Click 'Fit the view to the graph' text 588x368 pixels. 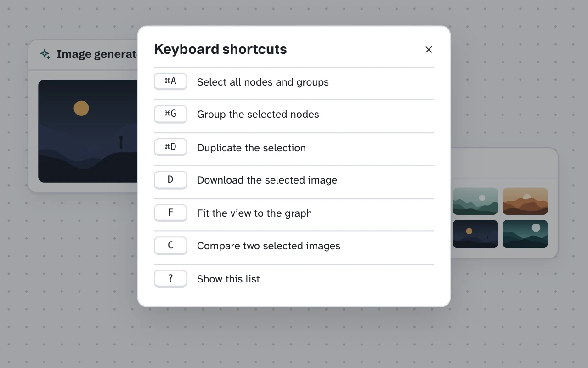[254, 213]
